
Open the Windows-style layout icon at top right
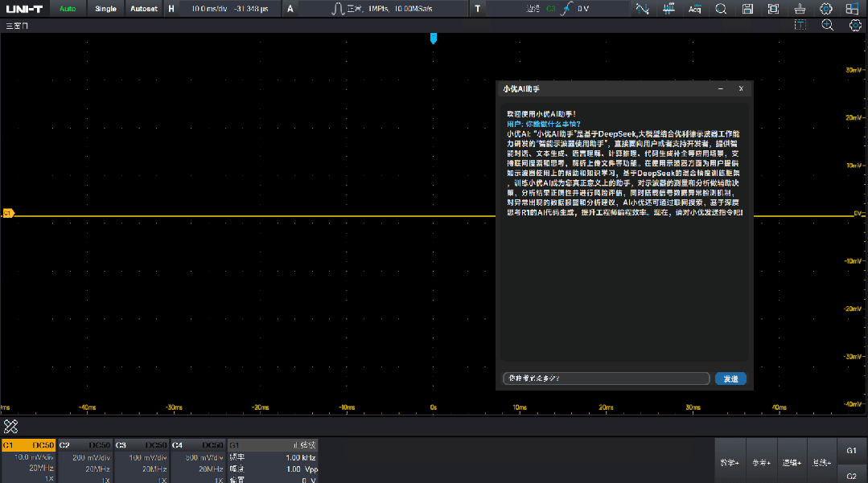[853, 9]
